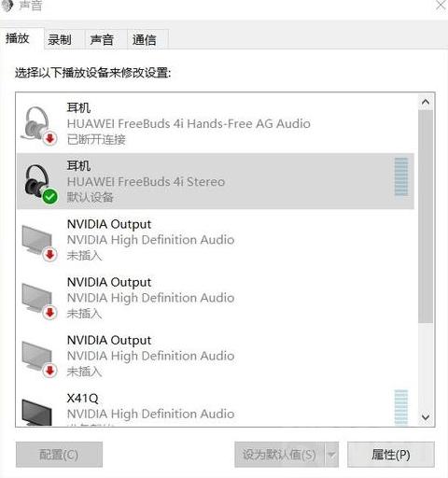This screenshot has width=448, height=478.
Task: Click the X41Q display monitor icon
Action: click(x=36, y=412)
